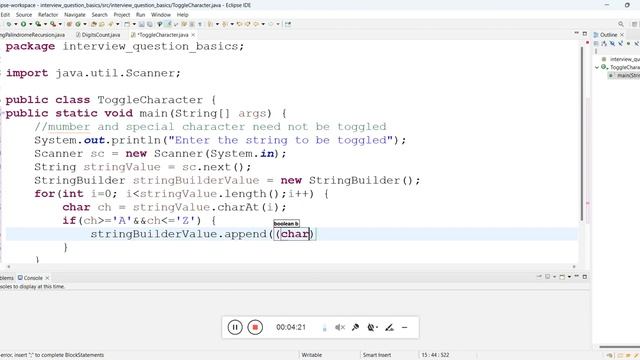Toggle Hide Fields in Outline toolbar
The width and height of the screenshot is (640, 360).
[x=612, y=43]
